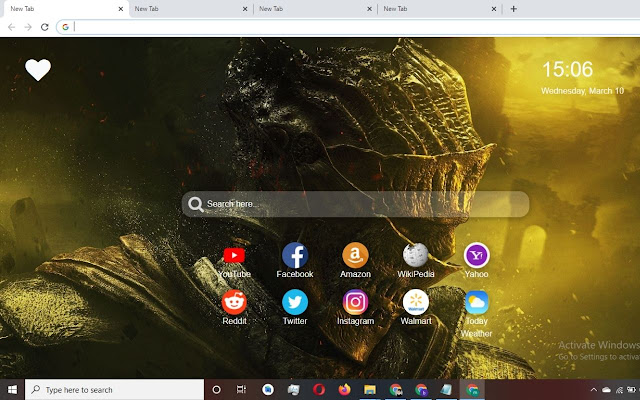This screenshot has height=400, width=640.
Task: Click the magnifier icon in search bar
Action: [195, 204]
